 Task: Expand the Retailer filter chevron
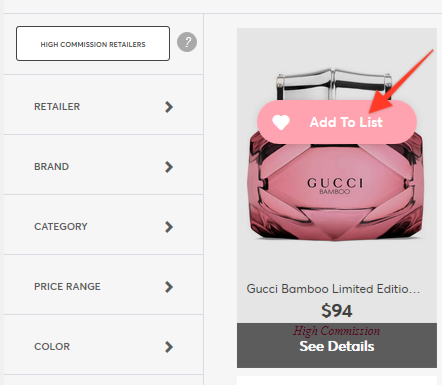[x=169, y=107]
